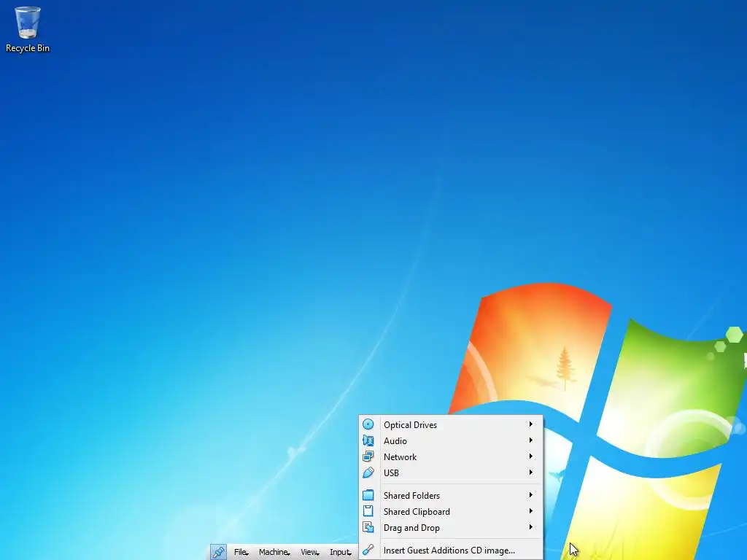Click the Audio speaker icon
Viewport: 747px width, 560px height.
[x=368, y=440]
